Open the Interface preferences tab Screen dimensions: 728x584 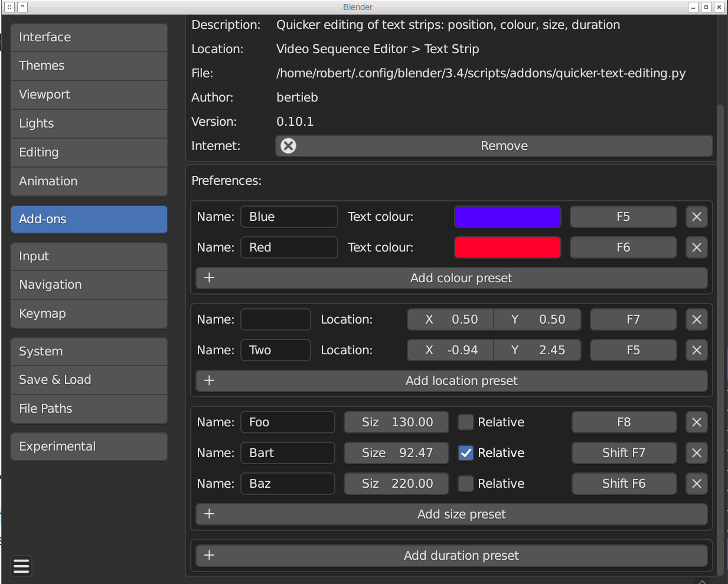[89, 37]
